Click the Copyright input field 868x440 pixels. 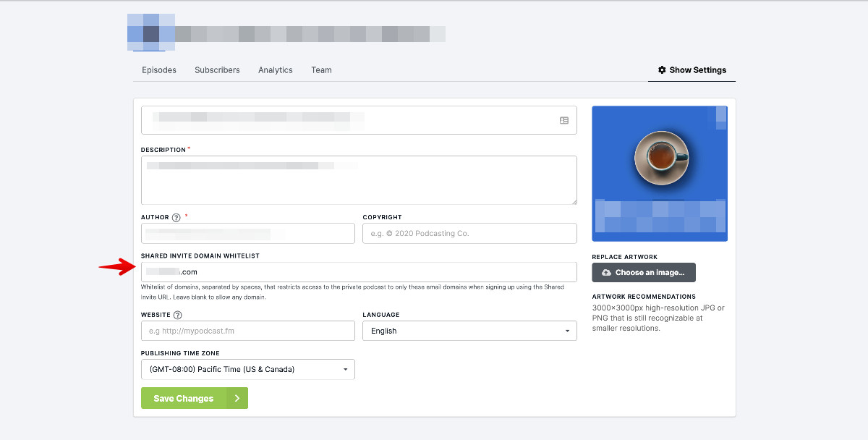coord(469,233)
